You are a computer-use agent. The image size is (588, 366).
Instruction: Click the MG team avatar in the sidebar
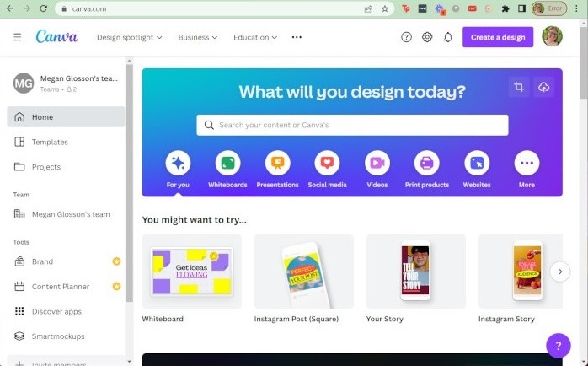coord(24,83)
